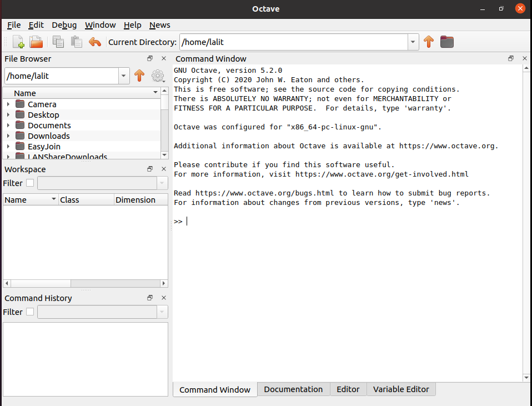Enable the Command History filter checkbox
The height and width of the screenshot is (406, 532).
point(30,312)
